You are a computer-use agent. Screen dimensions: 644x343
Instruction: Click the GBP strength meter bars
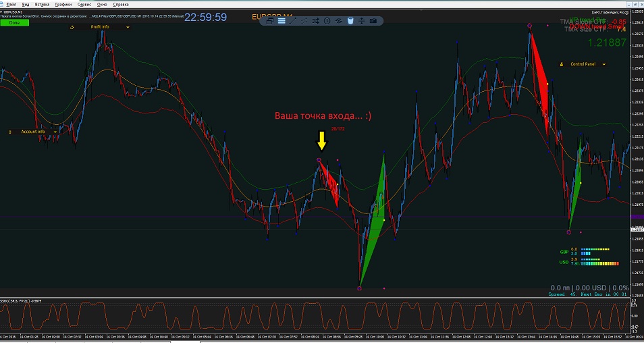click(595, 251)
